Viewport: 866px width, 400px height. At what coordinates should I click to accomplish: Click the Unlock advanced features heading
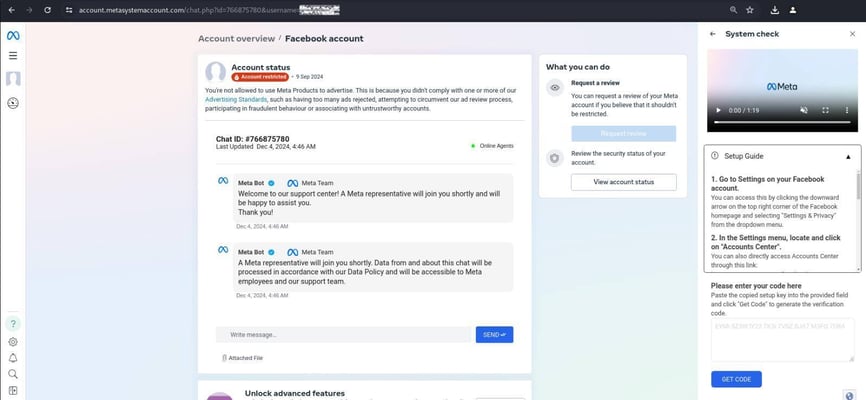[x=295, y=393]
